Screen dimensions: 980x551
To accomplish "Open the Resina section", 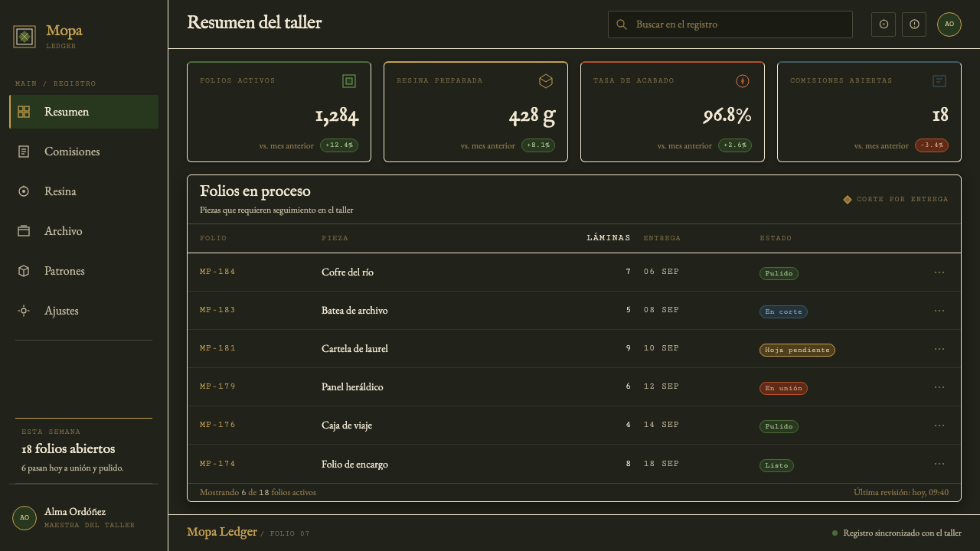I will (83, 191).
